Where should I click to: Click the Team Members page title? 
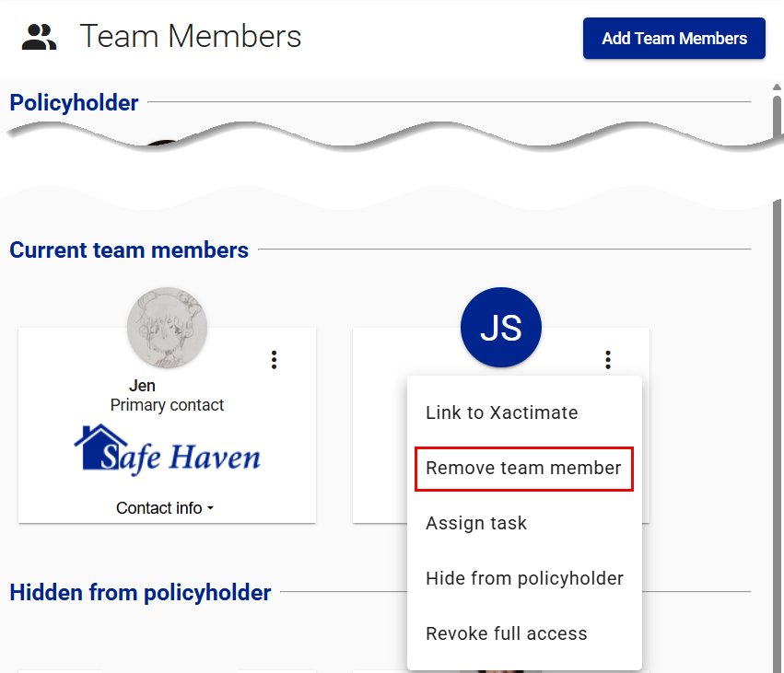pyautogui.click(x=191, y=37)
